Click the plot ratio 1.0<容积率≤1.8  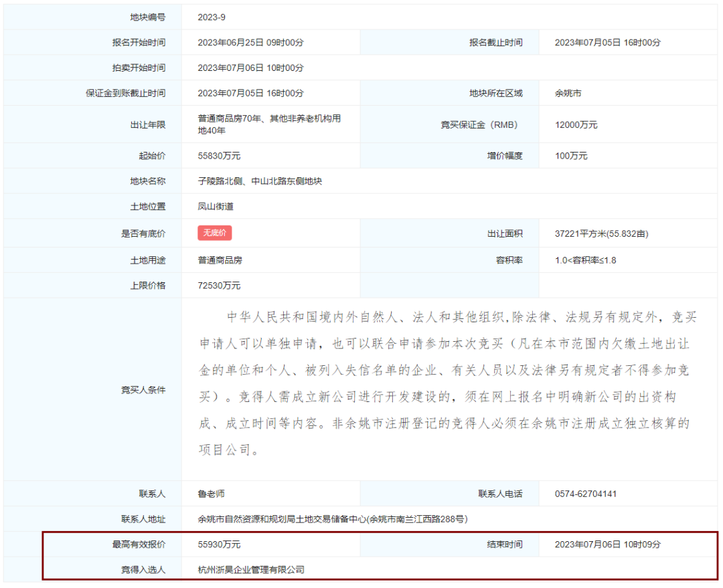point(586,260)
